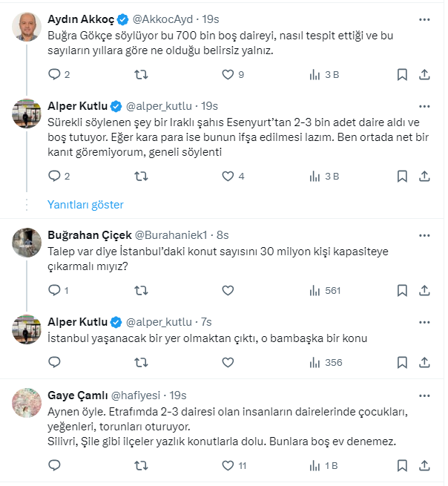Open more options on Gaye Çamlı's tweet
This screenshot has width=448, height=486.
[424, 395]
